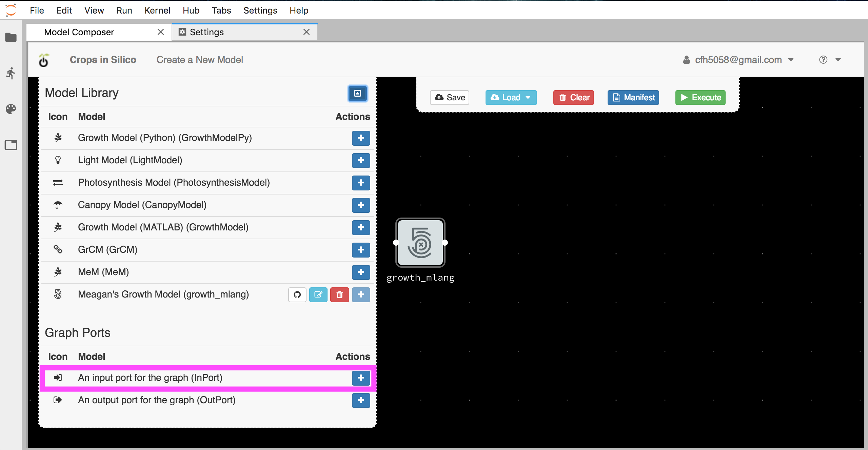Collapse the Model Library panel toggle button
868x450 pixels.
click(x=357, y=93)
